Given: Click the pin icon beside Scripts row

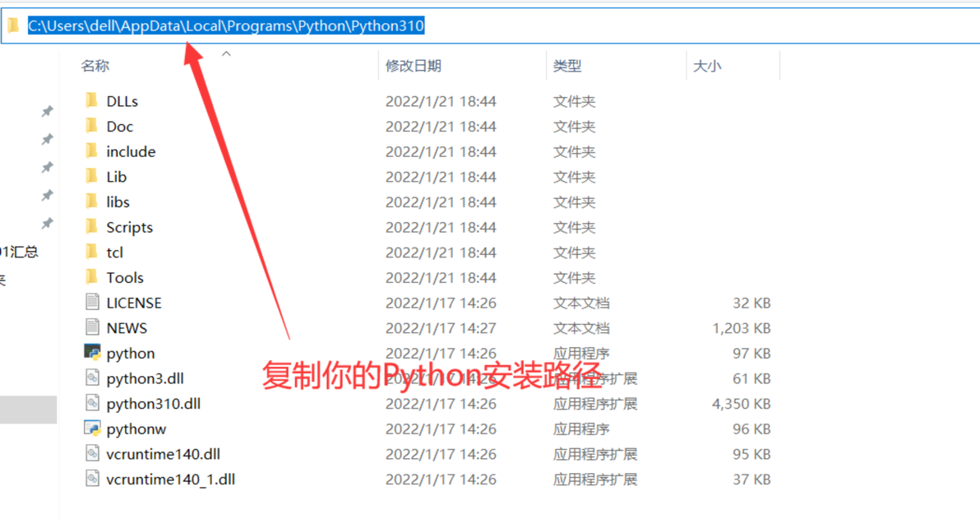Looking at the screenshot, I should pyautogui.click(x=47, y=223).
